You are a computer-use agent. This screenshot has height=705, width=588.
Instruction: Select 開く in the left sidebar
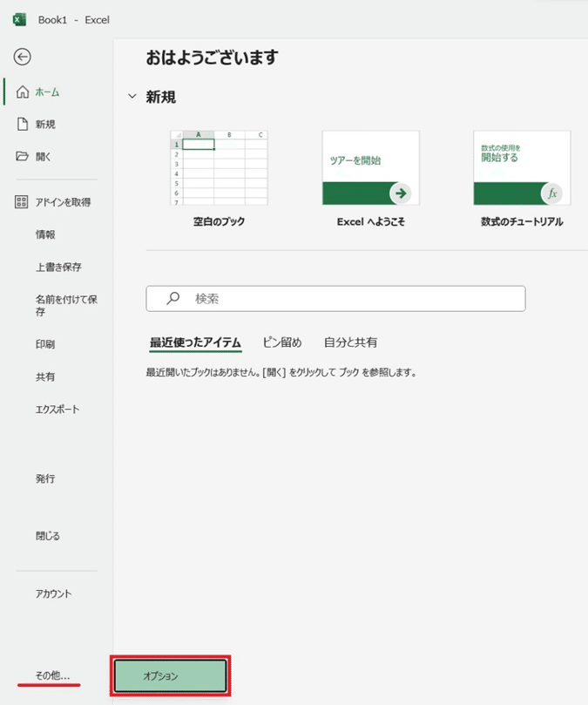[x=44, y=157]
